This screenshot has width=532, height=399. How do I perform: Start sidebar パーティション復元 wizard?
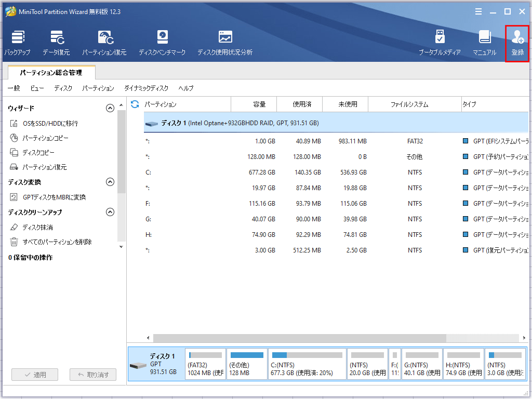(x=38, y=167)
